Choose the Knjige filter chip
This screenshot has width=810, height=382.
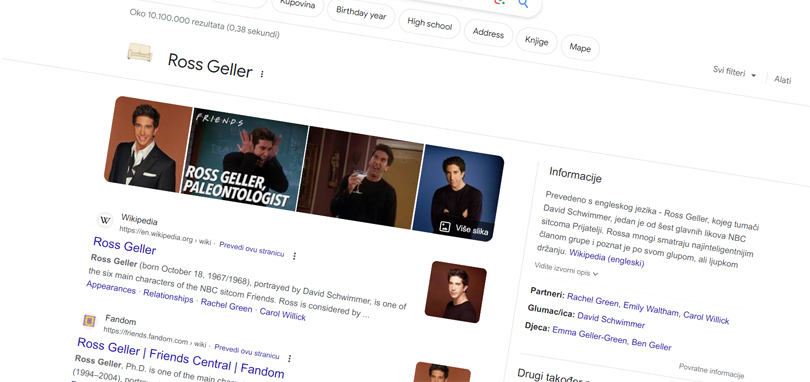click(x=536, y=40)
